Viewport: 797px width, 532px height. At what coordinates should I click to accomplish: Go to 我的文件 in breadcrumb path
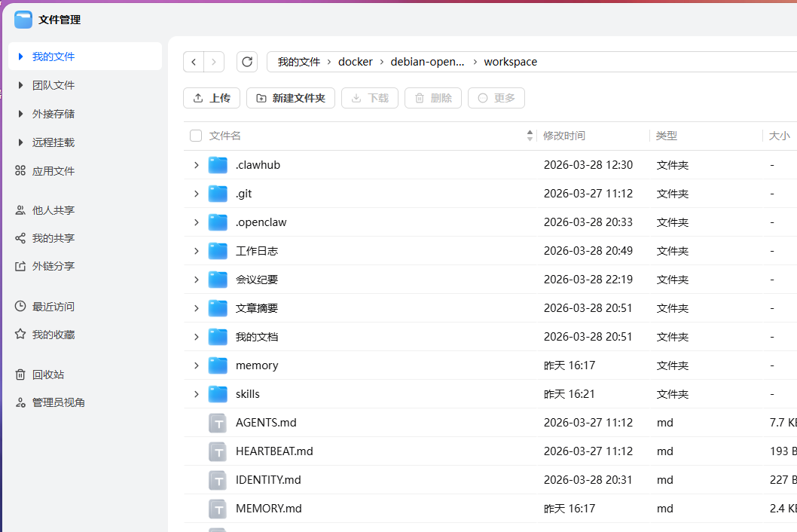(299, 62)
